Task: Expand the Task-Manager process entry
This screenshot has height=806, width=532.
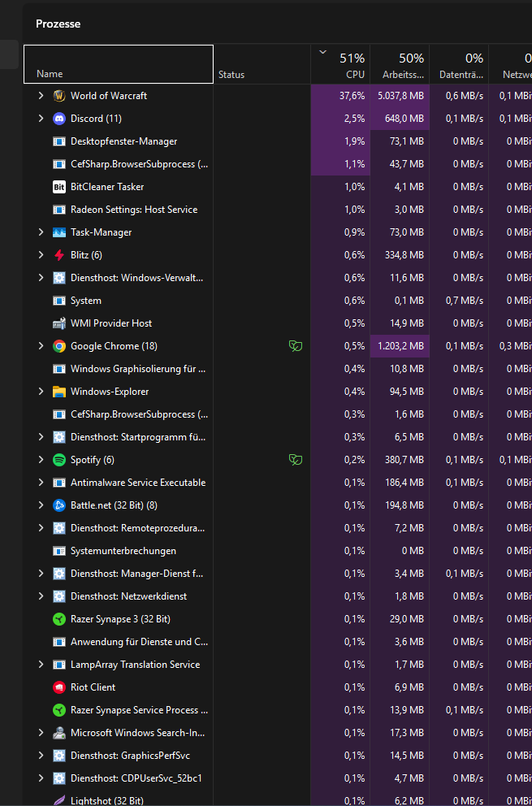Action: coord(41,232)
